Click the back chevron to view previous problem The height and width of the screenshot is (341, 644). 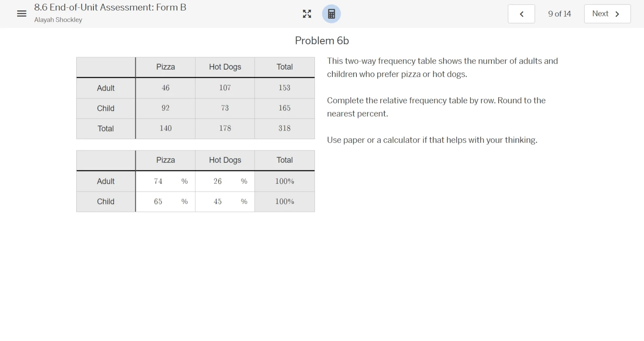(x=521, y=13)
